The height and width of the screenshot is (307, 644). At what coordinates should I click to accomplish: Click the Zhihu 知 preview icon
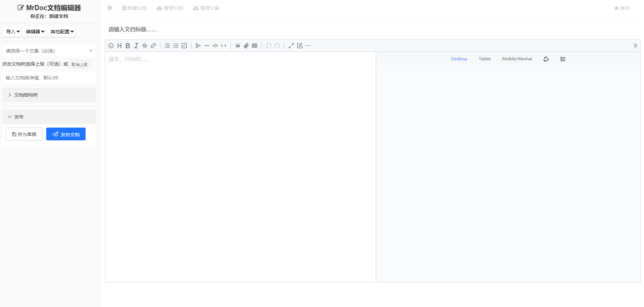click(562, 59)
